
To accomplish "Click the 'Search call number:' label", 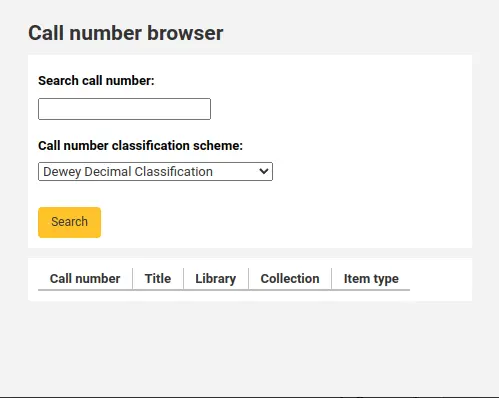I will point(96,81).
